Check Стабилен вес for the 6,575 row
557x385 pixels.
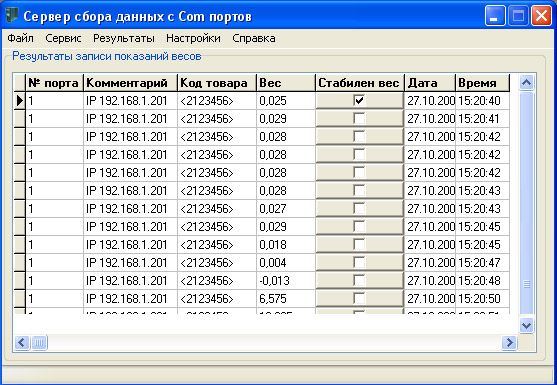359,298
